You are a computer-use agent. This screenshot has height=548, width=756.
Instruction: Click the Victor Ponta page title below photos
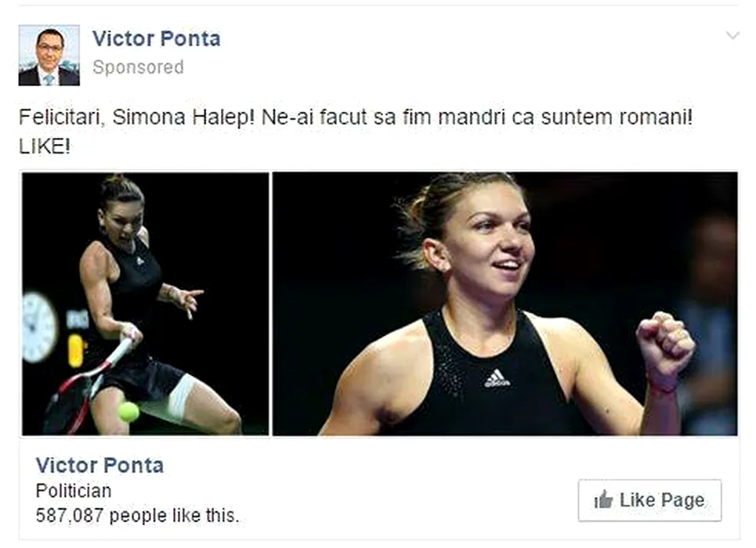click(x=99, y=465)
